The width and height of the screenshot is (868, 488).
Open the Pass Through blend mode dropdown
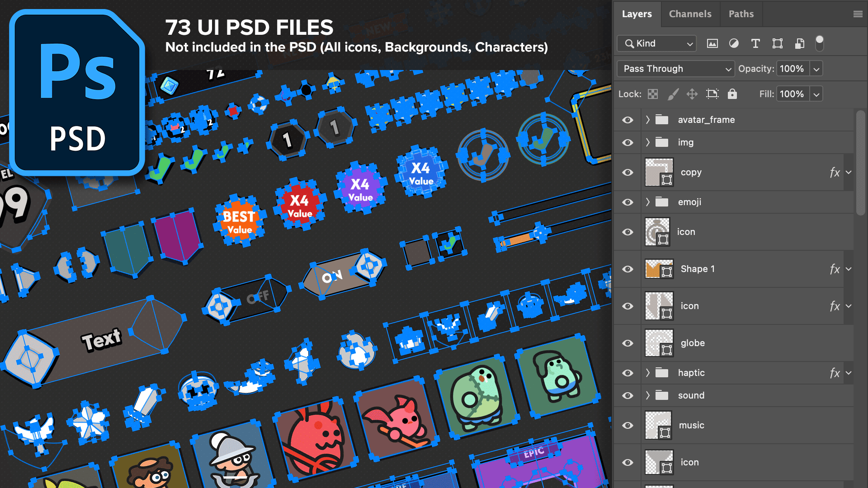pos(675,69)
